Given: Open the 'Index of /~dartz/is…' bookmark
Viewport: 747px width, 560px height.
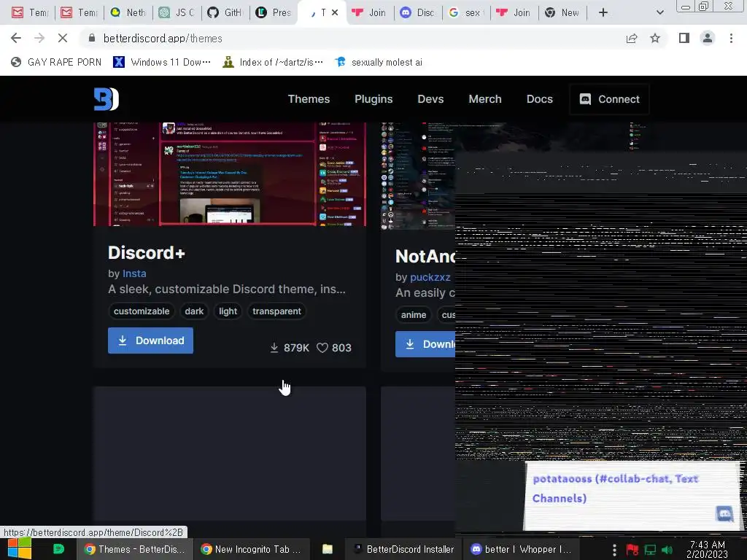Looking at the screenshot, I should click(273, 62).
